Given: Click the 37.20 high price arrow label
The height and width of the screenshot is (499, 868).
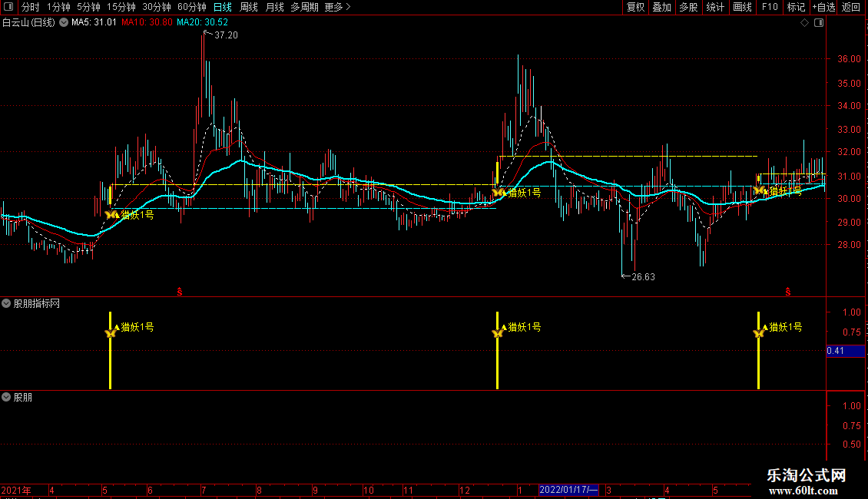Looking at the screenshot, I should (221, 35).
